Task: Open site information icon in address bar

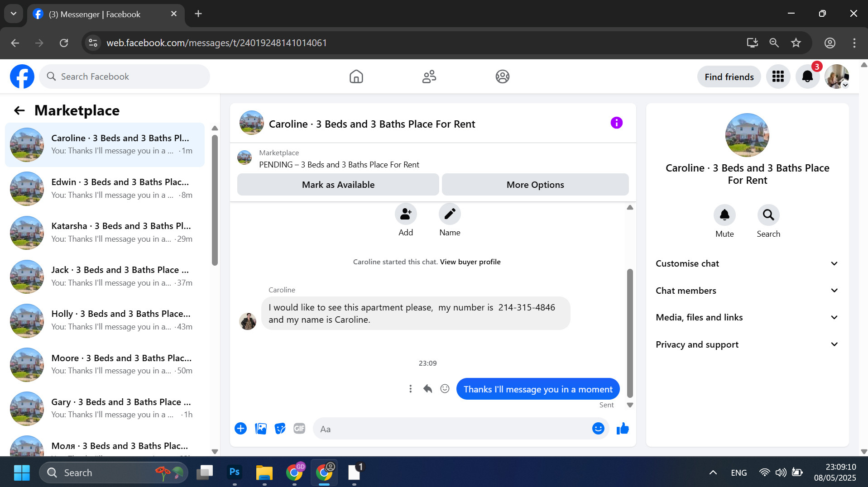Action: 93,43
